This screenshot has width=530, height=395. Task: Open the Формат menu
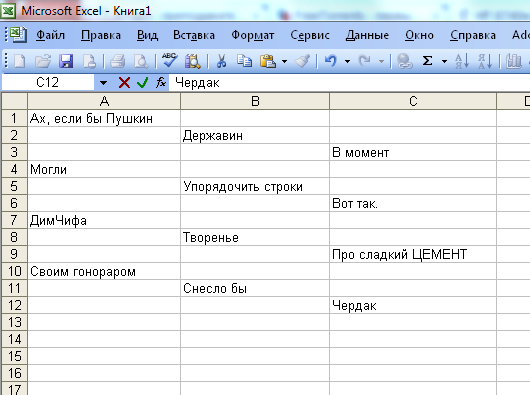coord(252,35)
